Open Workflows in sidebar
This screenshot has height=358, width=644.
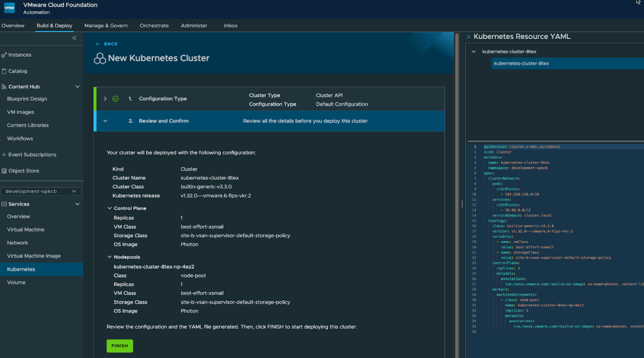point(20,138)
